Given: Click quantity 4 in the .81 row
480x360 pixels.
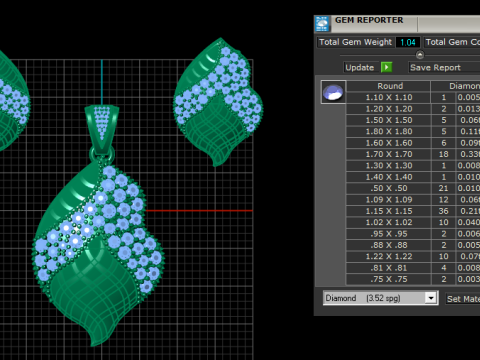Looking at the screenshot, I should 443,268.
